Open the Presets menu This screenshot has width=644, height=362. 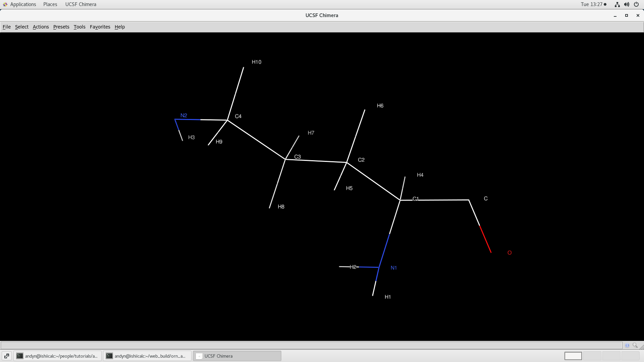click(x=61, y=27)
